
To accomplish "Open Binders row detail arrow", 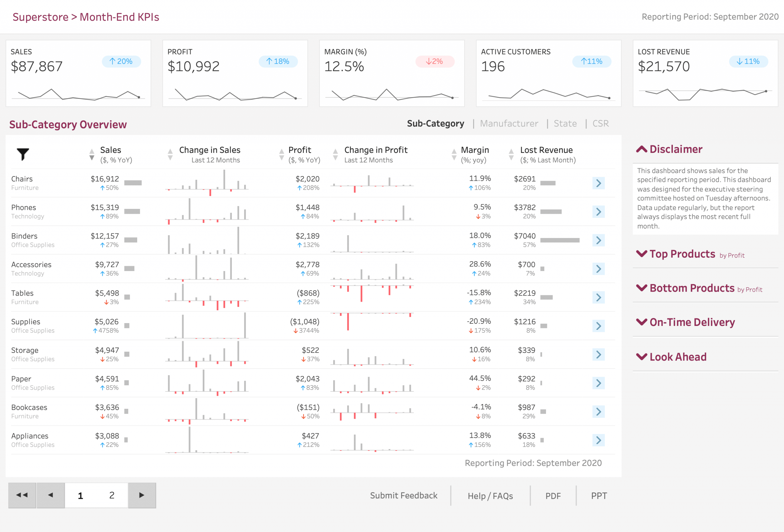I will coord(598,240).
